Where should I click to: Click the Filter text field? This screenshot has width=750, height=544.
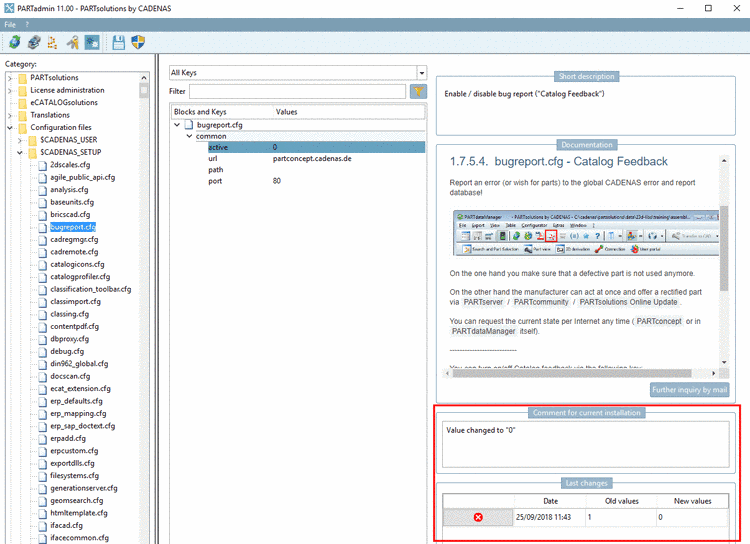pos(297,91)
